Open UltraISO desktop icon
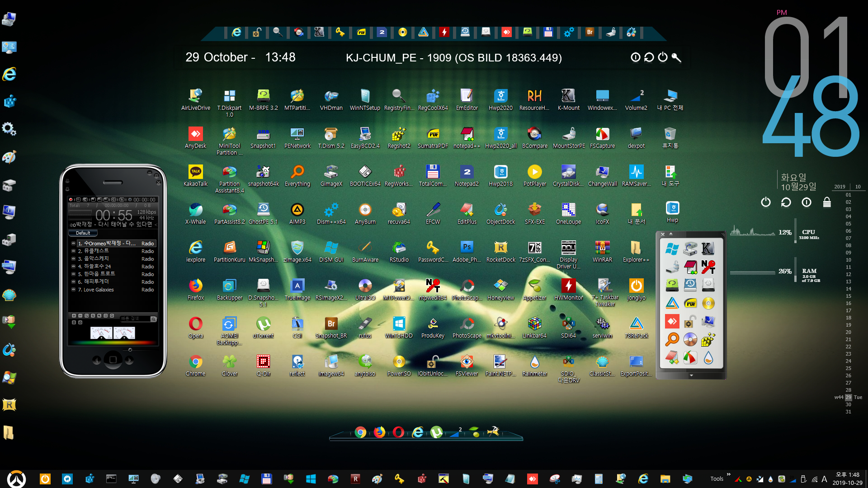Image resolution: width=868 pixels, height=488 pixels. point(365,290)
